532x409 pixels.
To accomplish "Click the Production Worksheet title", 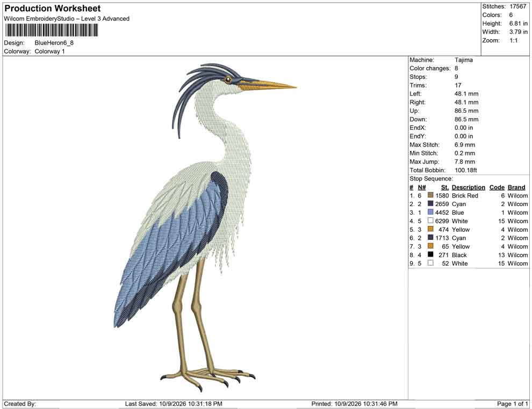I will click(52, 8).
